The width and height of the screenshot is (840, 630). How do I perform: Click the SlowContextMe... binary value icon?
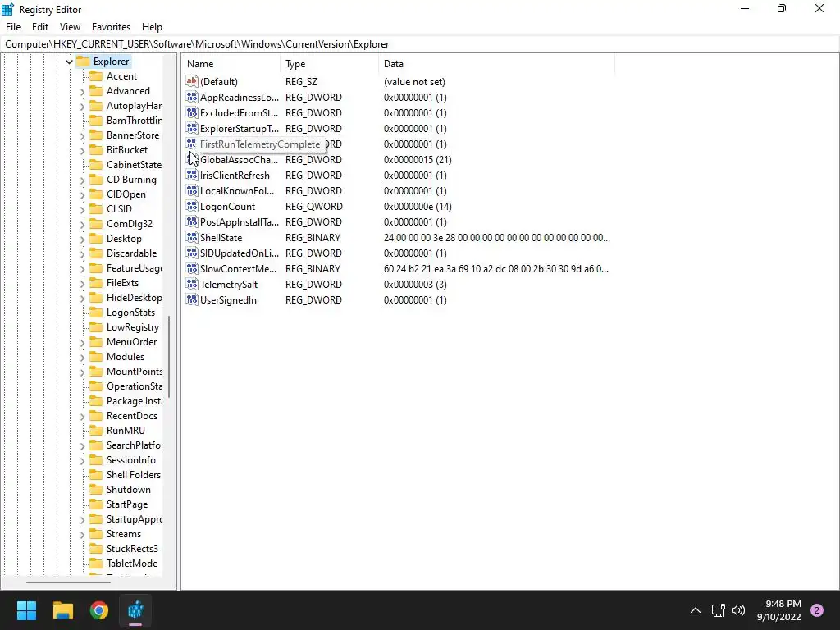point(192,268)
